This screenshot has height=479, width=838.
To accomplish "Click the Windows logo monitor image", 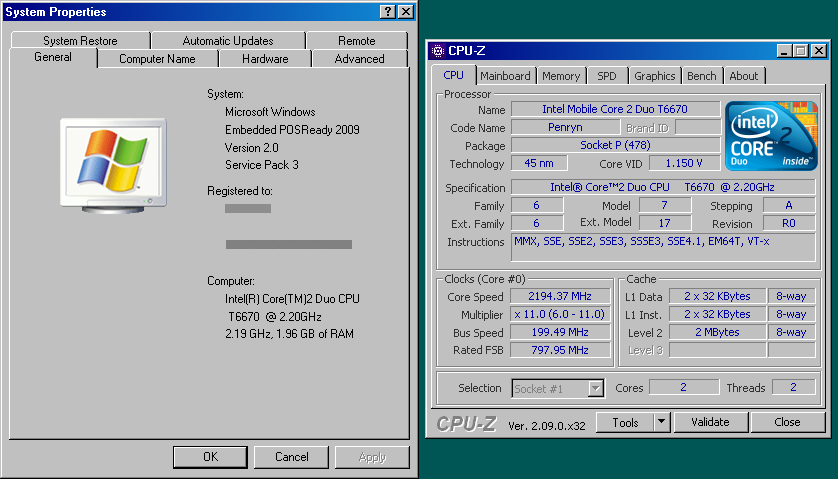I will [113, 165].
